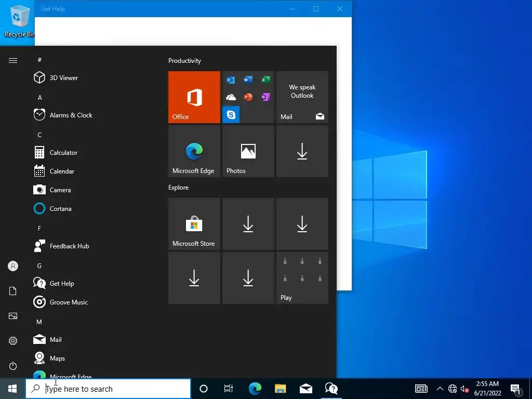This screenshot has height=399, width=532.
Task: Click the search box in the taskbar
Action: pos(108,389)
